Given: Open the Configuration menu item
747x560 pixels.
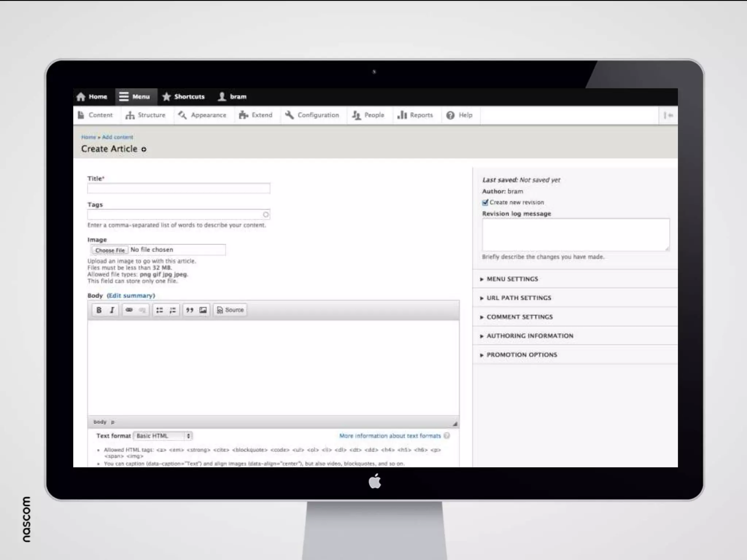Looking at the screenshot, I should (312, 115).
